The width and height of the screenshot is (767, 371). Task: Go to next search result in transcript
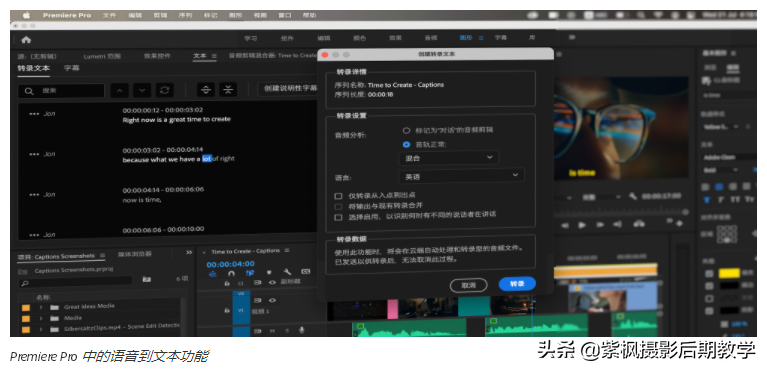point(142,90)
